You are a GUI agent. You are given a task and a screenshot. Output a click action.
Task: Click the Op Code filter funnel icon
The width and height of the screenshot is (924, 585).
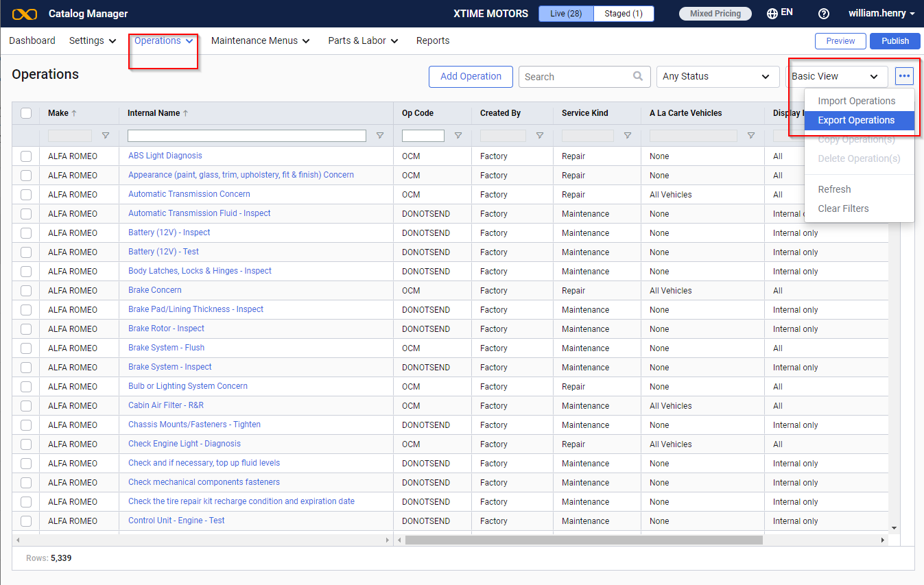(x=458, y=136)
